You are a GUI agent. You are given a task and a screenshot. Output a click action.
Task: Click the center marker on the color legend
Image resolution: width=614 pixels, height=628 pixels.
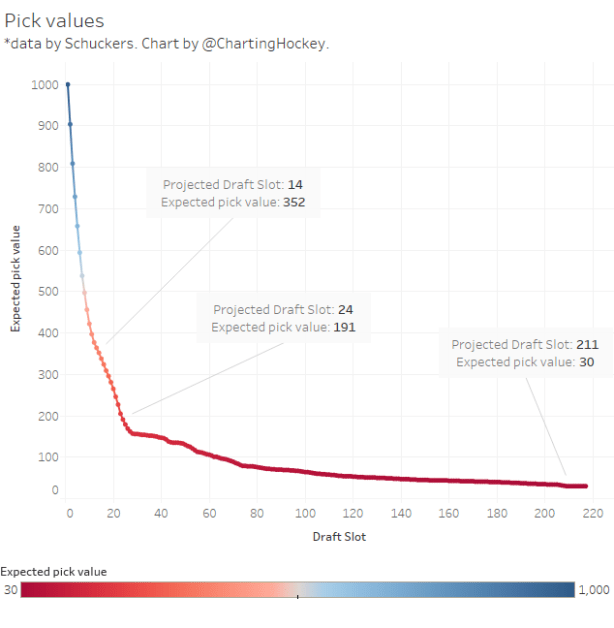point(298,597)
